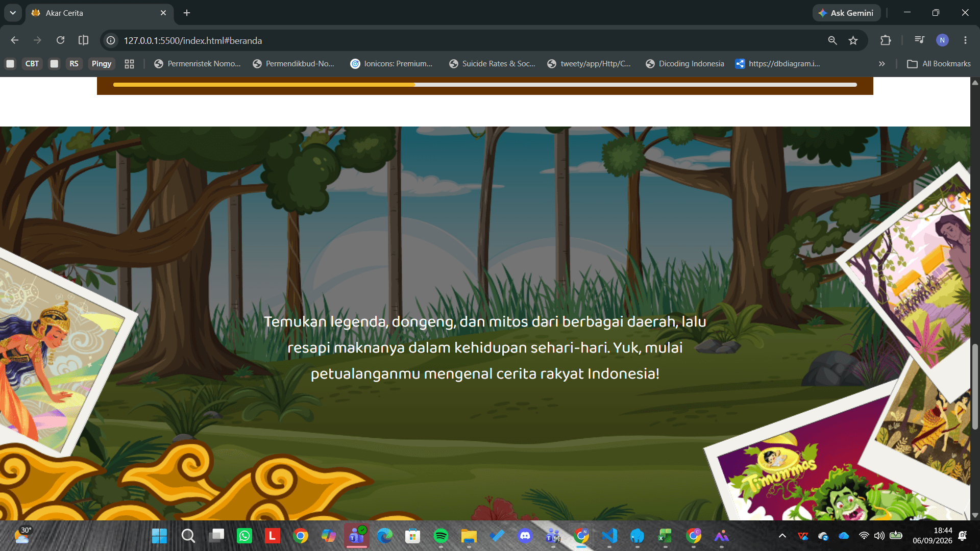Open Microsoft Store from the taskbar
Image resolution: width=980 pixels, height=551 pixels.
pos(413,536)
